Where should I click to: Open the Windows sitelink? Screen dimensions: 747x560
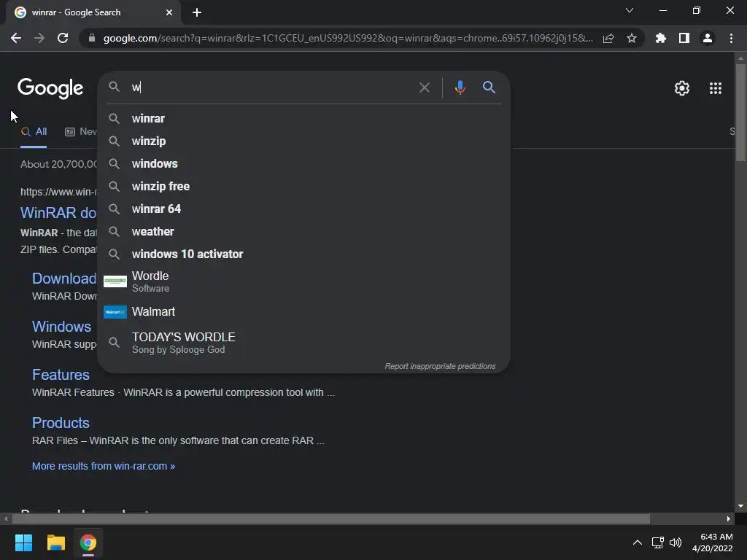coord(61,327)
